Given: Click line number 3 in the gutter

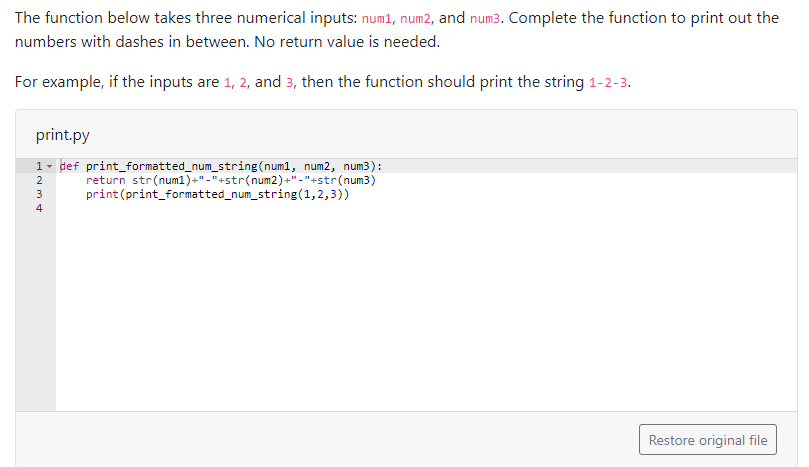Looking at the screenshot, I should pos(39,194).
